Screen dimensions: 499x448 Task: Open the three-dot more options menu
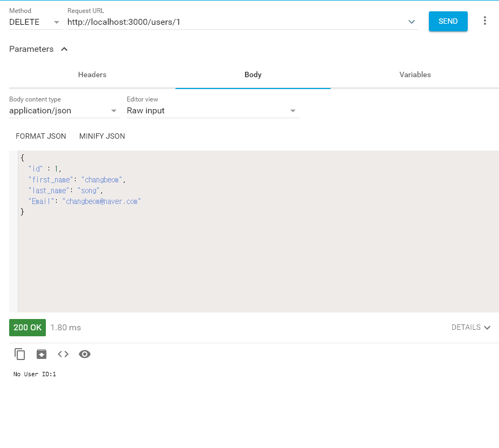[x=484, y=21]
